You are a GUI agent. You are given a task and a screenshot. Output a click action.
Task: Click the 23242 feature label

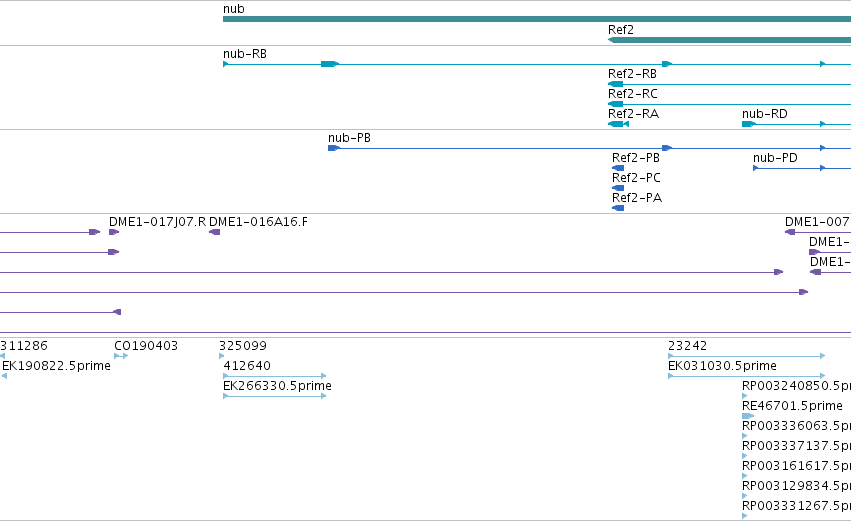pos(688,346)
